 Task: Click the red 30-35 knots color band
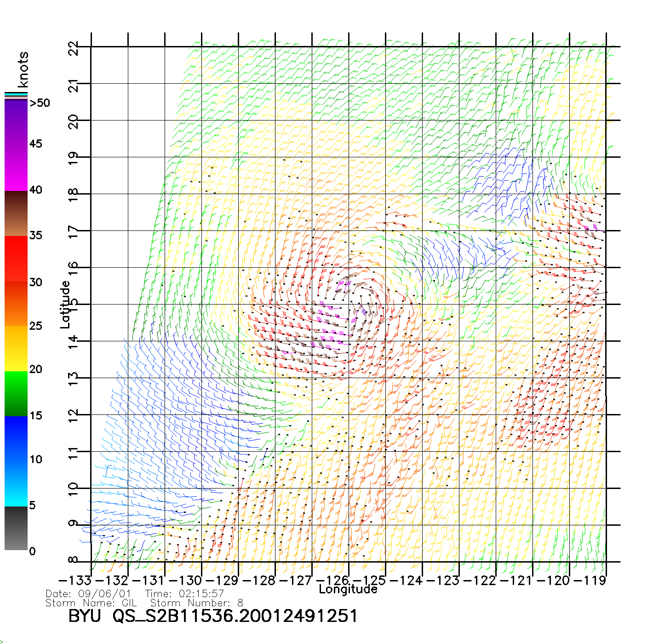(x=16, y=259)
